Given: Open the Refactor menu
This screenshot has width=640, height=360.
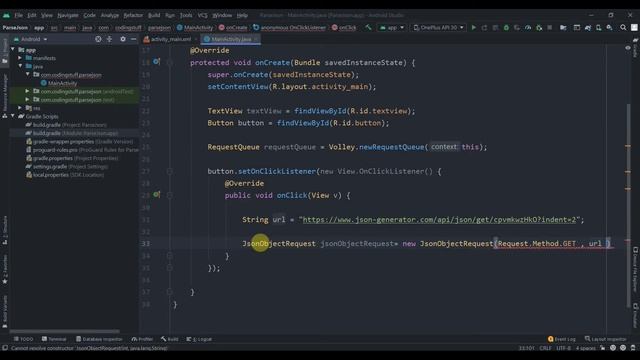Looking at the screenshot, I should pyautogui.click(x=133, y=15).
